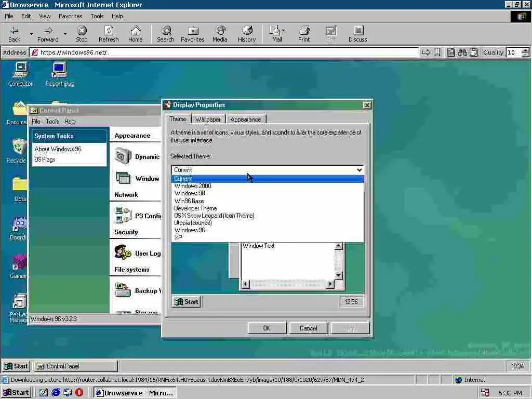Open Control Panel window Tools menu

coord(52,122)
